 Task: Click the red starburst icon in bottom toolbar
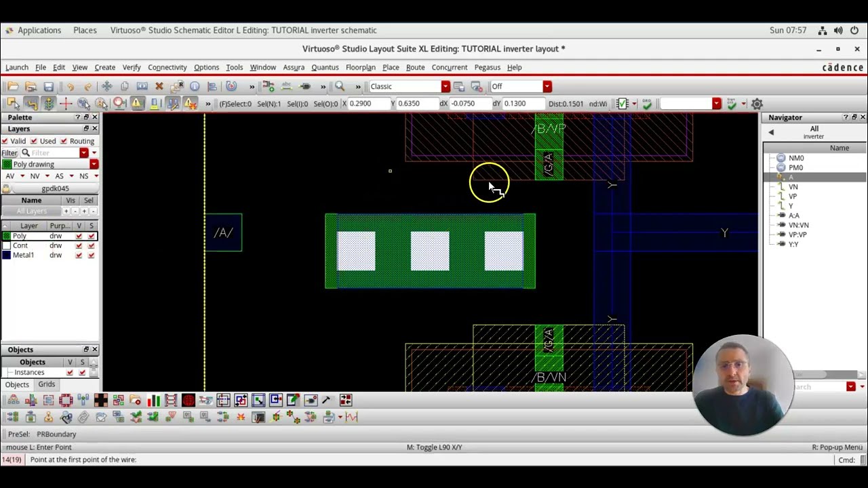241,418
